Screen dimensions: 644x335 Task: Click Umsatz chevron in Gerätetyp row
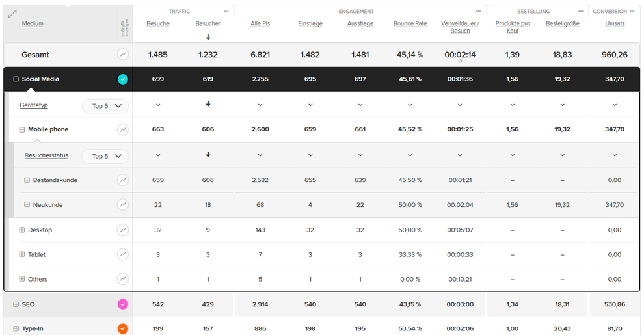[x=615, y=105]
